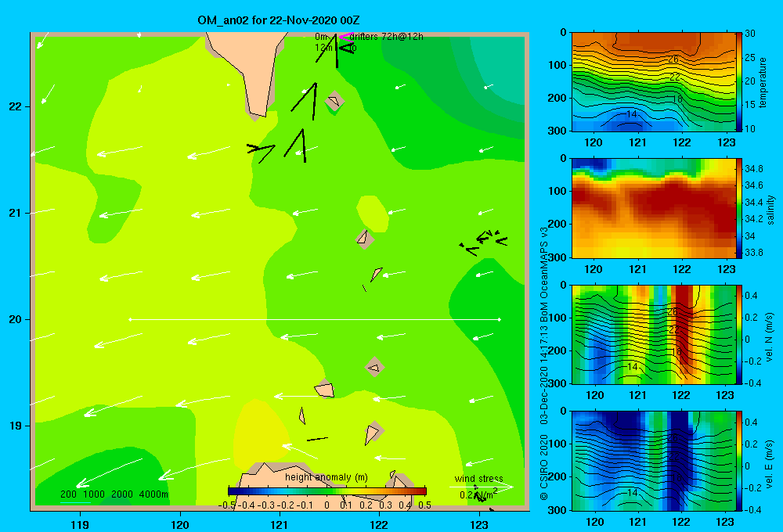Open the eastward velocity cross-section panel
Image resolution: width=783 pixels, height=532 pixels.
pyautogui.click(x=653, y=461)
